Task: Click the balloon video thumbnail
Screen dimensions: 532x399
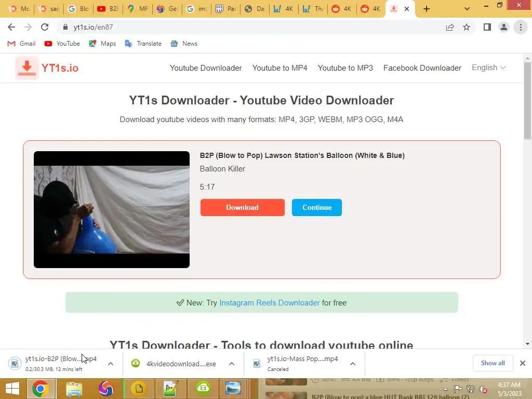Action: (112, 209)
